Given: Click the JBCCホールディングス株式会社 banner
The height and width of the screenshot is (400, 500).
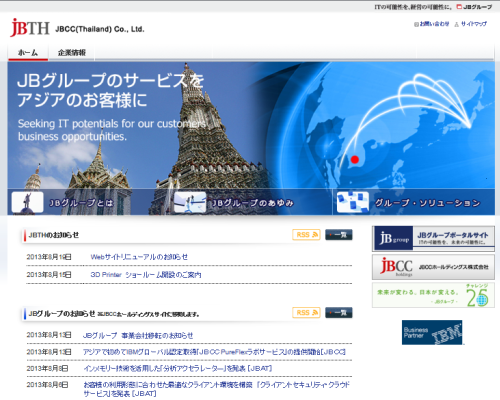Looking at the screenshot, I should pyautogui.click(x=433, y=267).
